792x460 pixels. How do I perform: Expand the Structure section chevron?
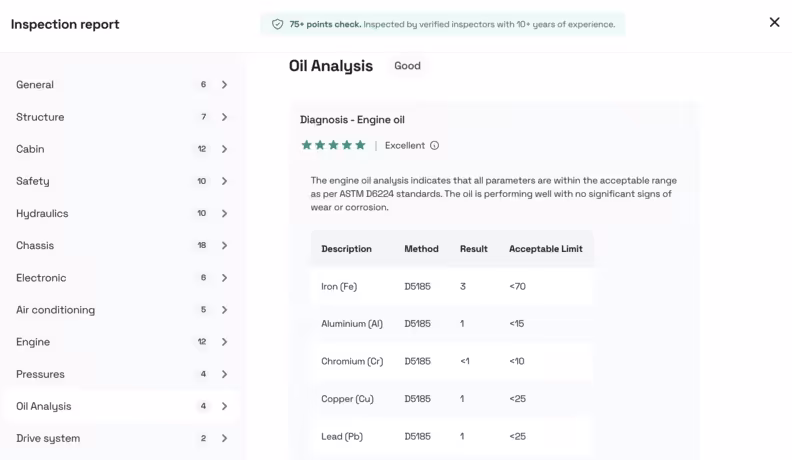(224, 117)
